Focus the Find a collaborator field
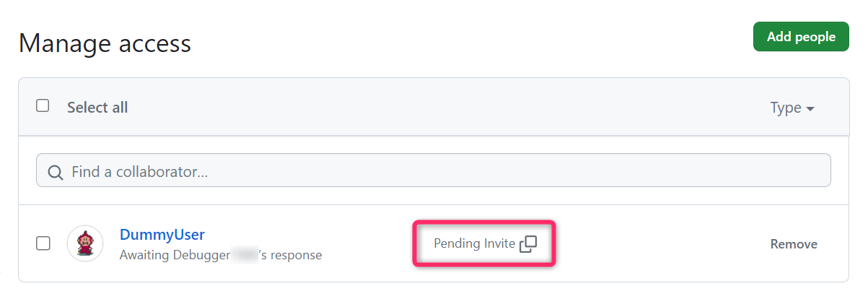The width and height of the screenshot is (868, 299). (x=433, y=171)
